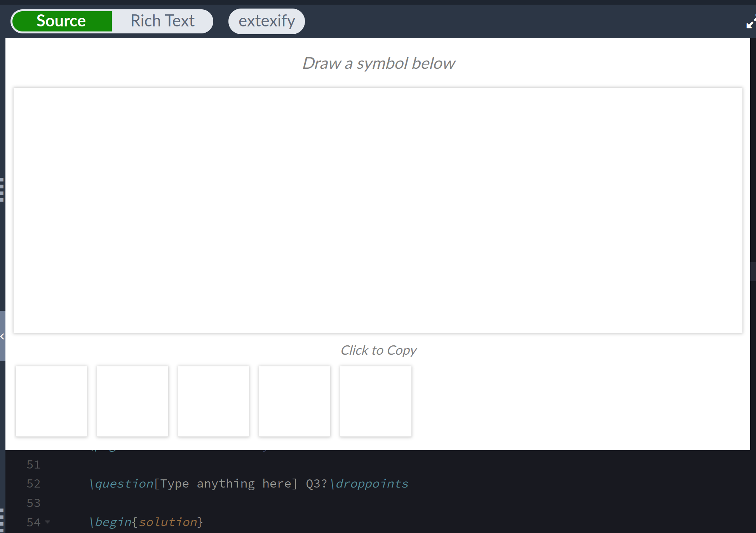Select line number 51 in gutter

click(x=33, y=465)
